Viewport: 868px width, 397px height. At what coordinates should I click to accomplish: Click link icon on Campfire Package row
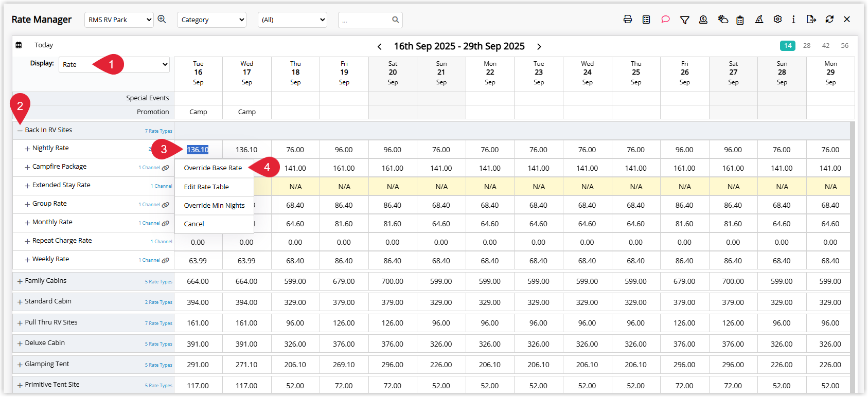[166, 168]
